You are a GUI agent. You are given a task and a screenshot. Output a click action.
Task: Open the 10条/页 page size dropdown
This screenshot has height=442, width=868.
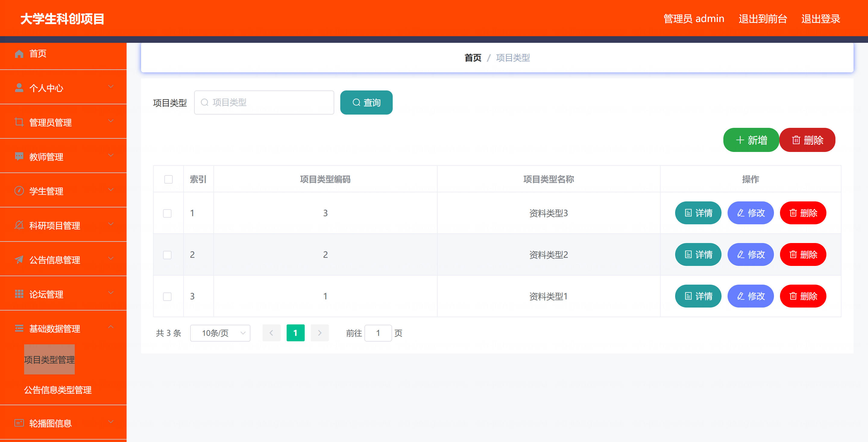point(220,333)
